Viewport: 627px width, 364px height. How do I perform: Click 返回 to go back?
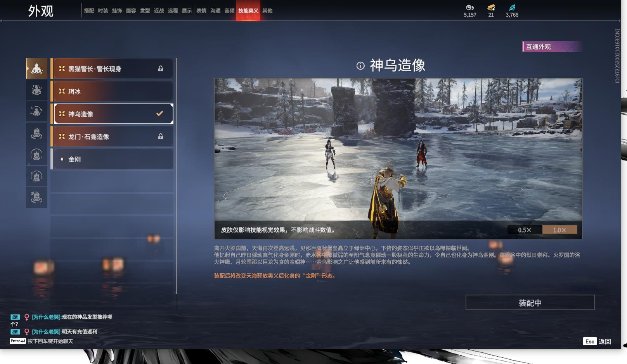[x=605, y=342]
